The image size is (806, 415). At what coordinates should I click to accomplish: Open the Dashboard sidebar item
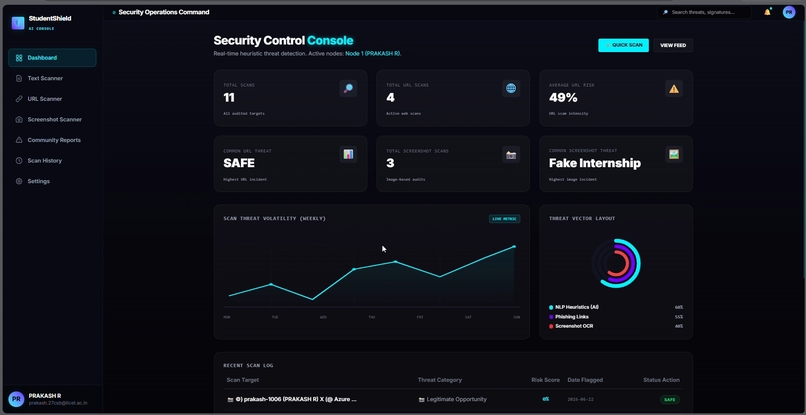tap(52, 58)
